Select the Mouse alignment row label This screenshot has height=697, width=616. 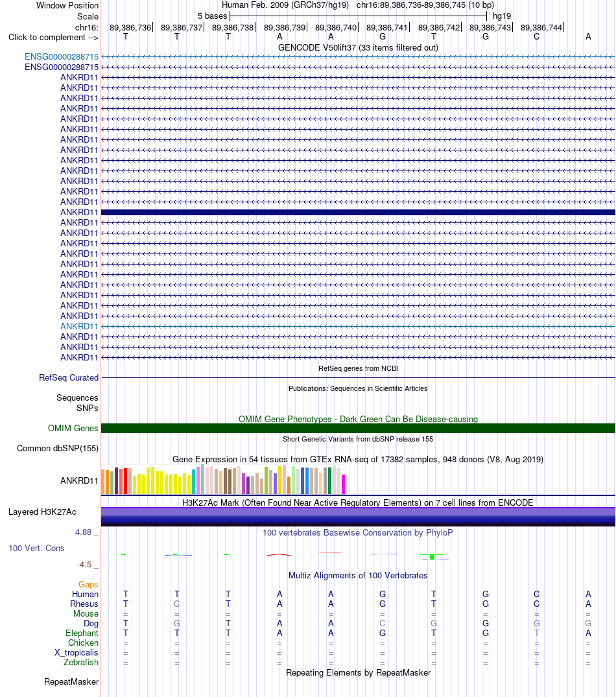click(86, 613)
